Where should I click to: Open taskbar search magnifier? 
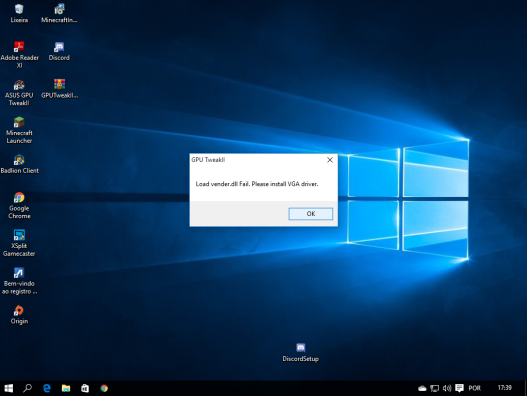click(x=28, y=388)
